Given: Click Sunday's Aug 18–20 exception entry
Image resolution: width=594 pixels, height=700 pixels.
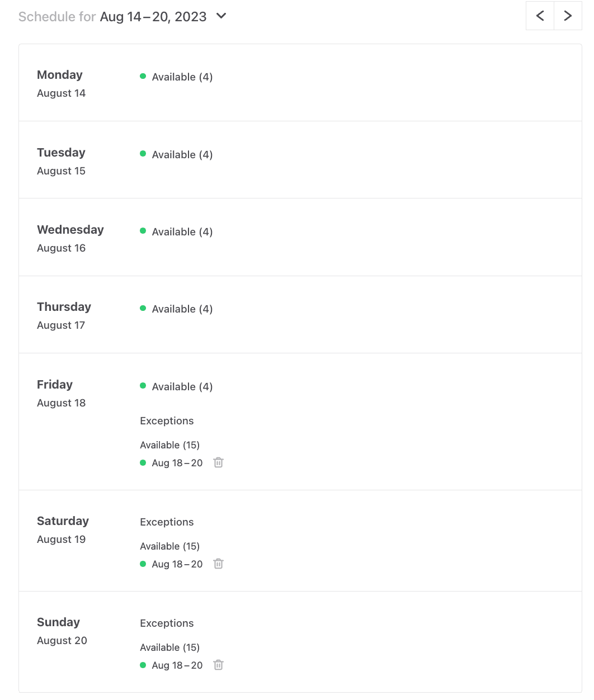Looking at the screenshot, I should coord(177,665).
